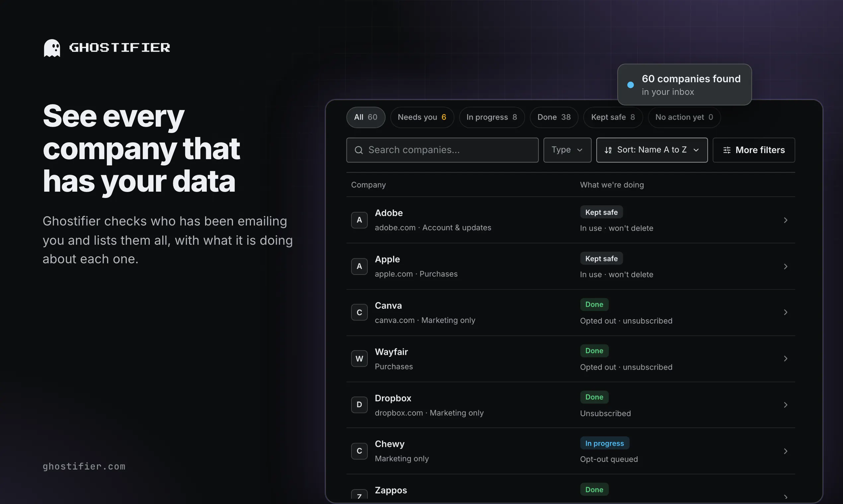Open the Type filter dropdown
The height and width of the screenshot is (504, 843).
coord(567,150)
